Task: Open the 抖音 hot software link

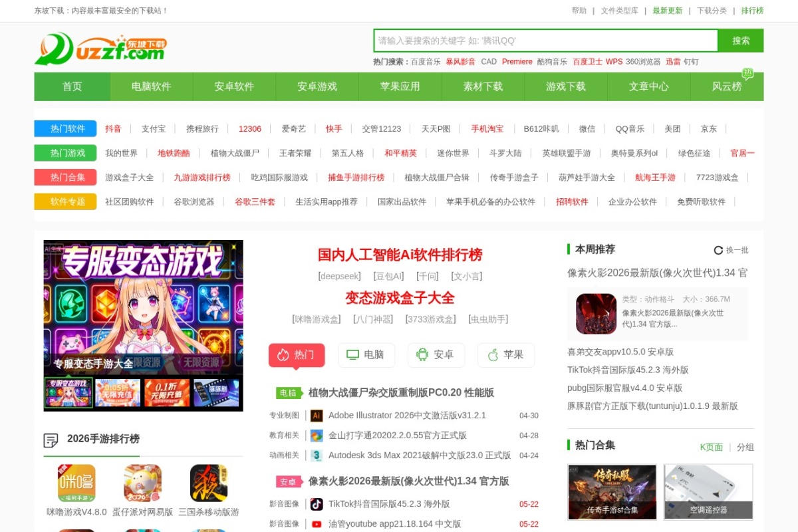Action: click(113, 129)
